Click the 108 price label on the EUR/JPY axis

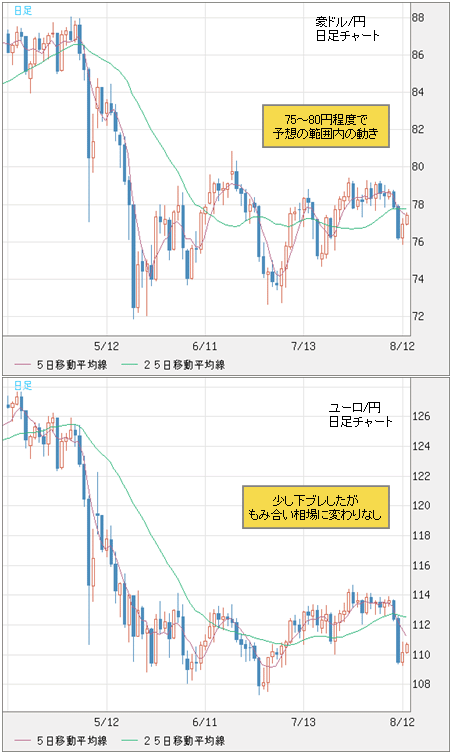coord(422,684)
